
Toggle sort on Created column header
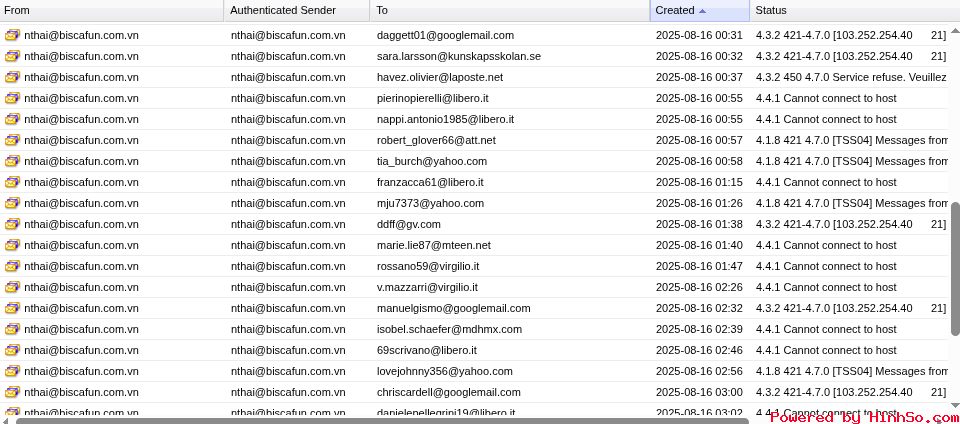700,10
